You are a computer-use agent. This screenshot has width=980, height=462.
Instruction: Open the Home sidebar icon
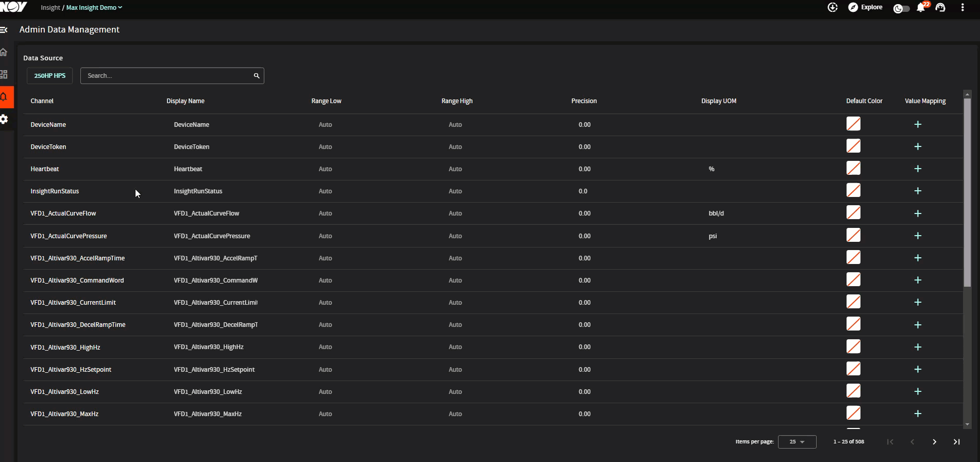[4, 52]
